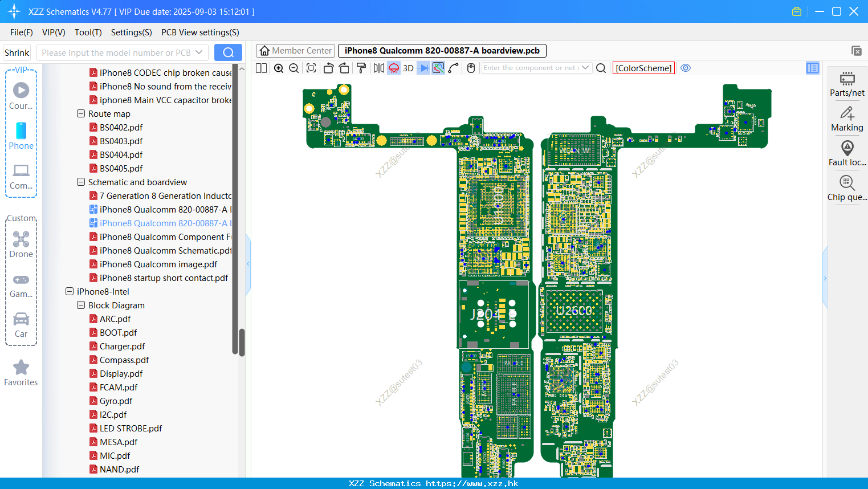Viewport: 868px width, 489px height.
Task: Open Charger.pdf
Action: point(122,346)
